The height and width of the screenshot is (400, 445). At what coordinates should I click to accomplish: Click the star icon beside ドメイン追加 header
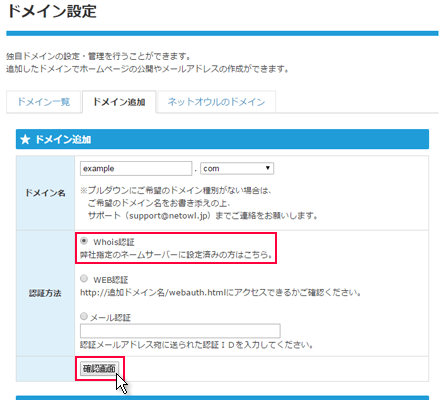coord(25,139)
